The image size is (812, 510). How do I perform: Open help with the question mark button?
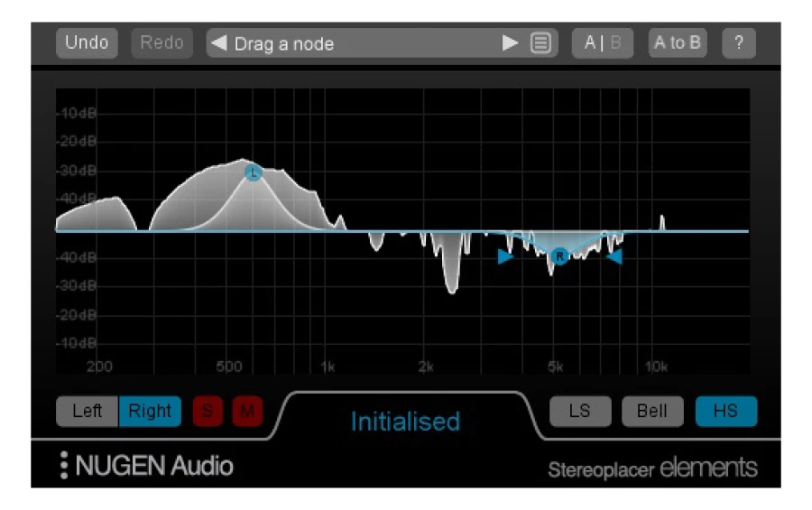pos(738,42)
